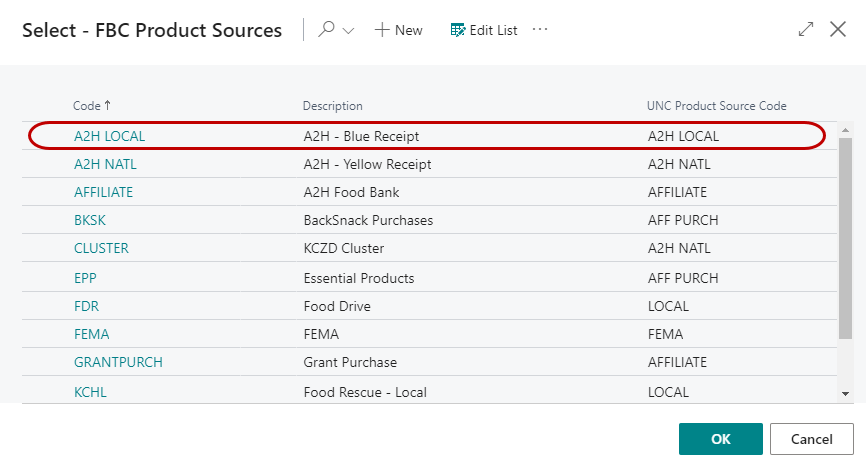Expand the search dropdown chevron

tap(349, 31)
